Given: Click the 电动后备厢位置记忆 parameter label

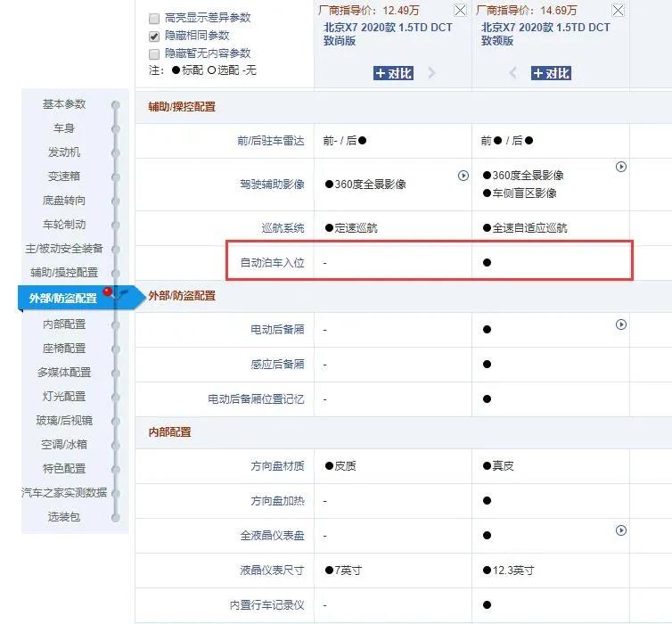Looking at the screenshot, I should coord(256,399).
